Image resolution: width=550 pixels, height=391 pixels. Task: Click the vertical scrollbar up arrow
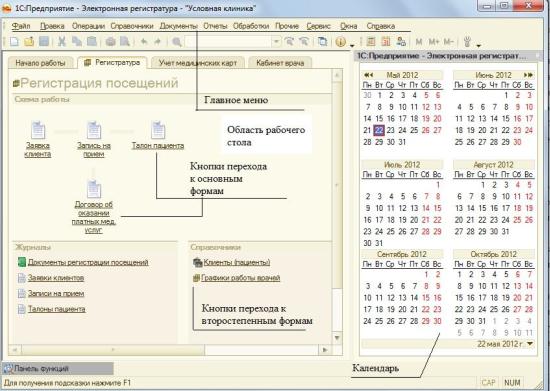click(337, 75)
